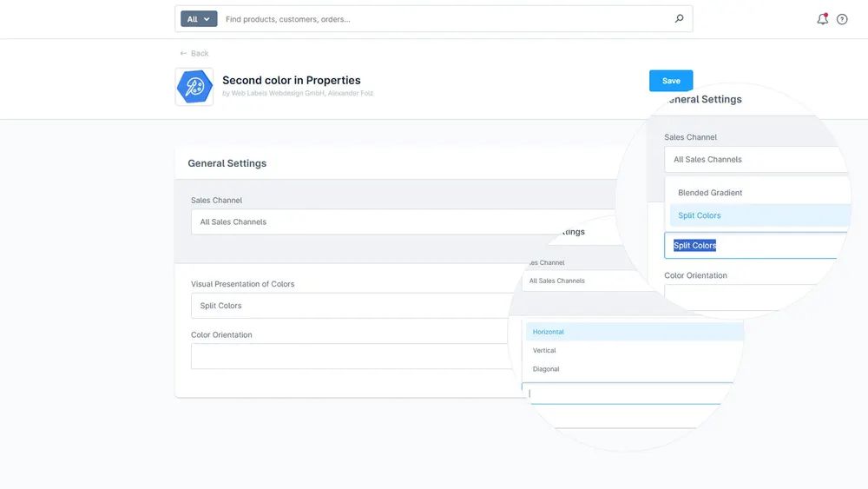Image resolution: width=868 pixels, height=489 pixels.
Task: Click the Sales Channel label in main form
Action: [216, 201]
